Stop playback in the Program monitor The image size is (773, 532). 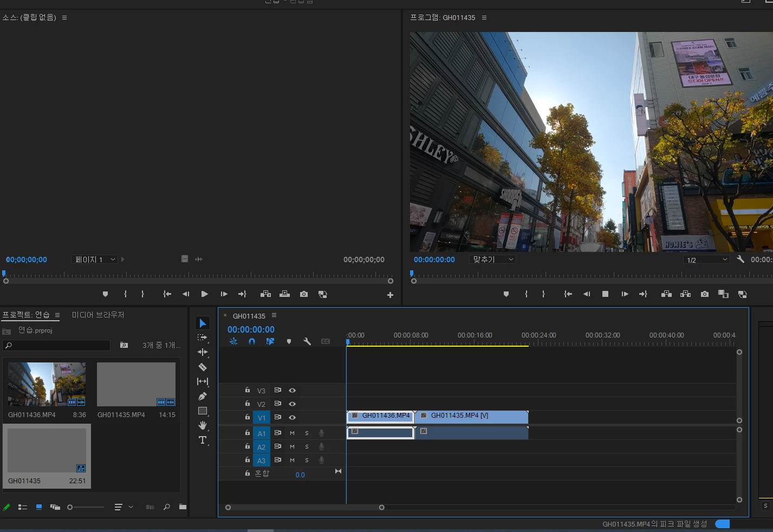click(605, 294)
